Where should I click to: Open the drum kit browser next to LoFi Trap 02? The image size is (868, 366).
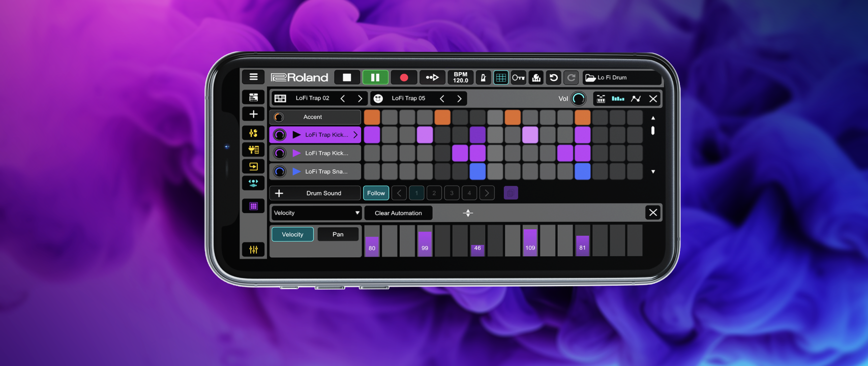(x=280, y=98)
